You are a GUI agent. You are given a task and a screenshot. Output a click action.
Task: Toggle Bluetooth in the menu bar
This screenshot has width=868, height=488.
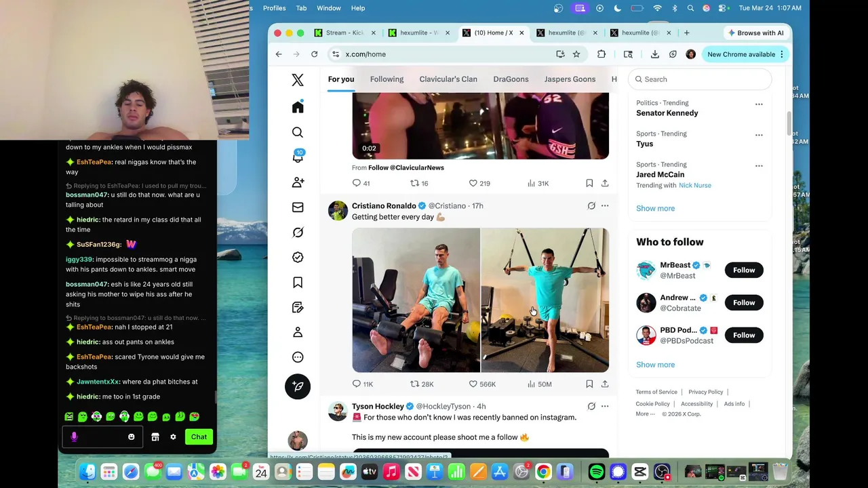coord(675,8)
